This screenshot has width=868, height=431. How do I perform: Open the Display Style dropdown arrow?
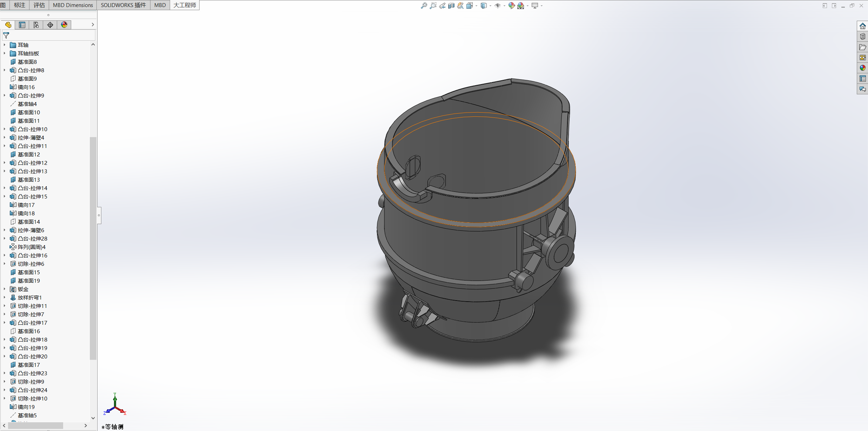click(x=490, y=6)
